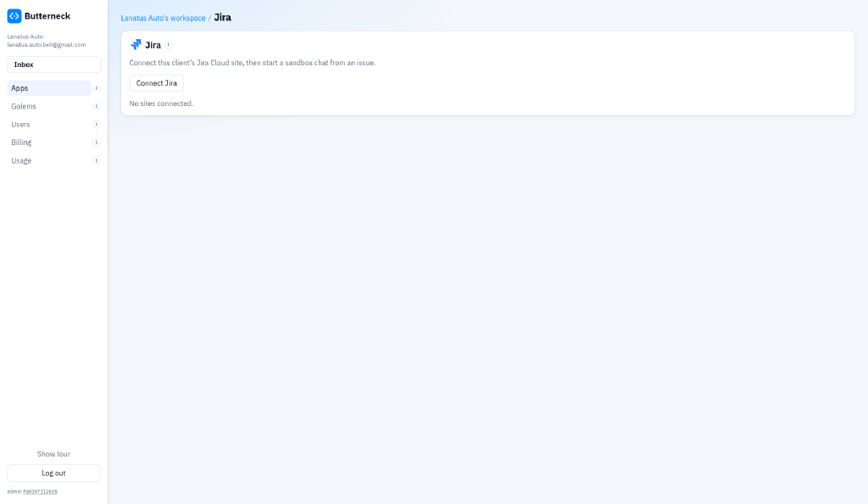
Task: Log out of the account
Action: [53, 473]
